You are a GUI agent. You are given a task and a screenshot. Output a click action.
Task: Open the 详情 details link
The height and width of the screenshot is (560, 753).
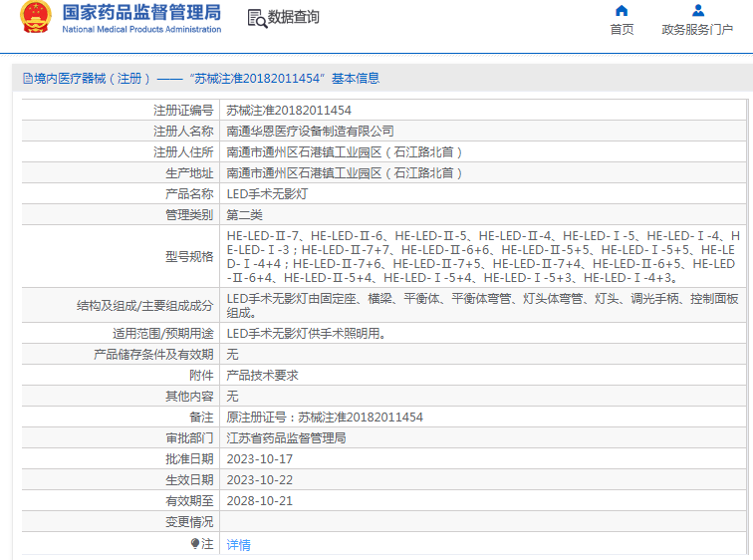238,545
